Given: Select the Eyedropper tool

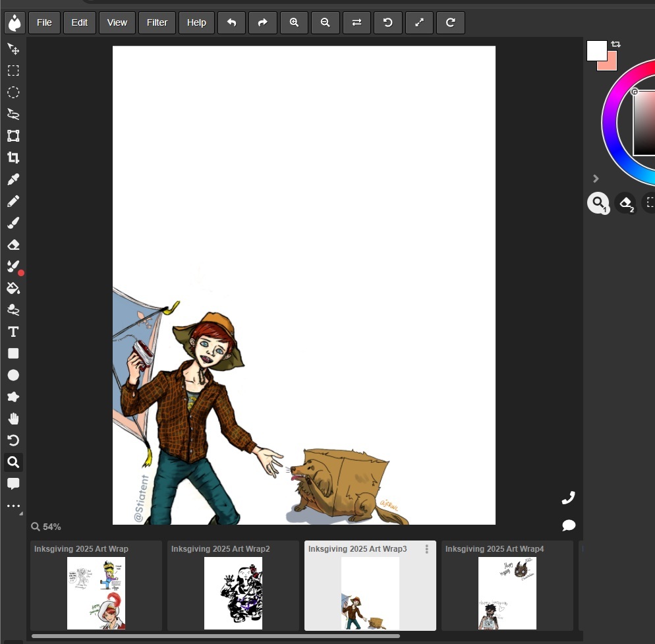Looking at the screenshot, I should pyautogui.click(x=13, y=179).
